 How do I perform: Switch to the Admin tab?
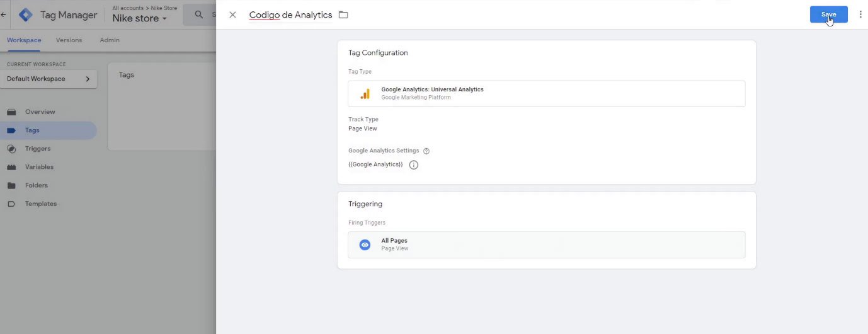point(110,40)
